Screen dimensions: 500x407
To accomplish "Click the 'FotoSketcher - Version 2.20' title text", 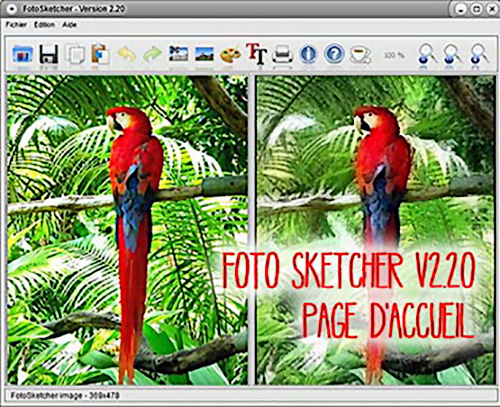I will (74, 9).
